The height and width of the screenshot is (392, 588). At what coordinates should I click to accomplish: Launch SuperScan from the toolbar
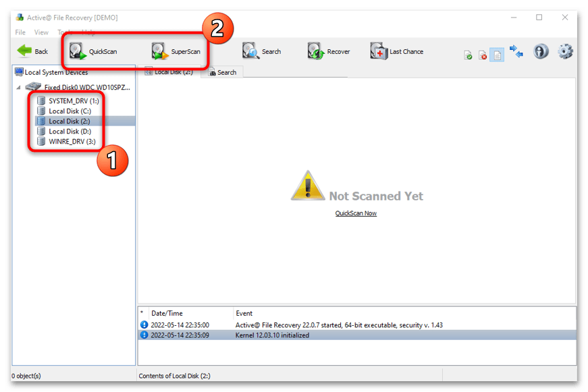(176, 51)
